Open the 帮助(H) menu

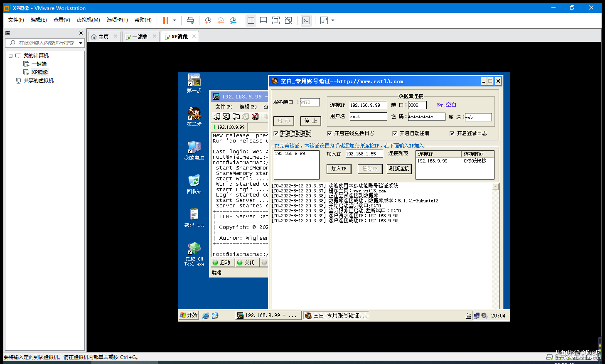click(x=143, y=20)
